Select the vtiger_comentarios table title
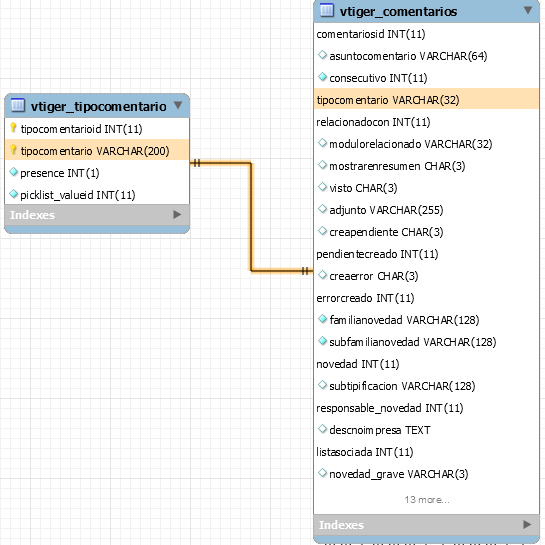This screenshot has width=545, height=545. click(x=398, y=11)
